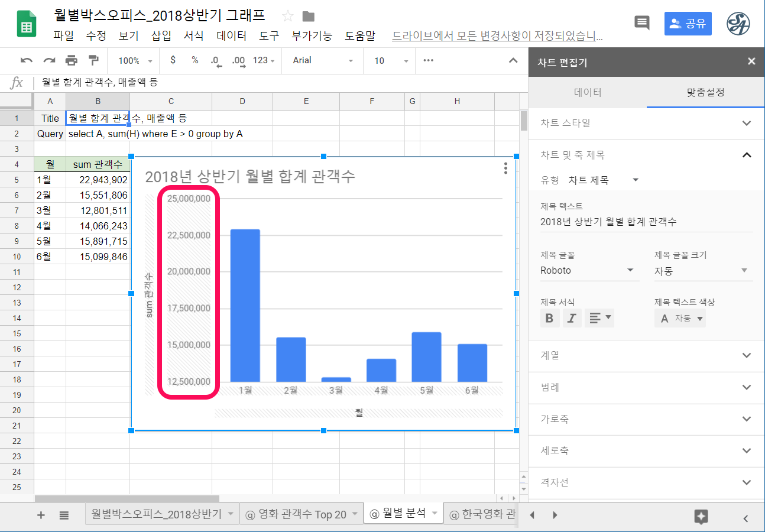This screenshot has width=765, height=532.
Task: Click the 공유 button
Action: 688,24
